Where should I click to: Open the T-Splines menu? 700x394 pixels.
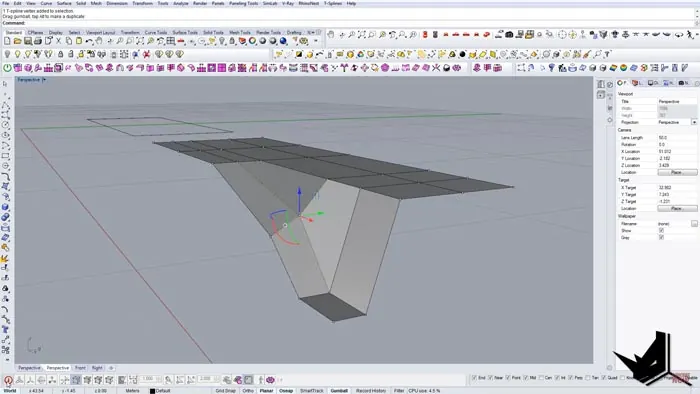[x=333, y=3]
